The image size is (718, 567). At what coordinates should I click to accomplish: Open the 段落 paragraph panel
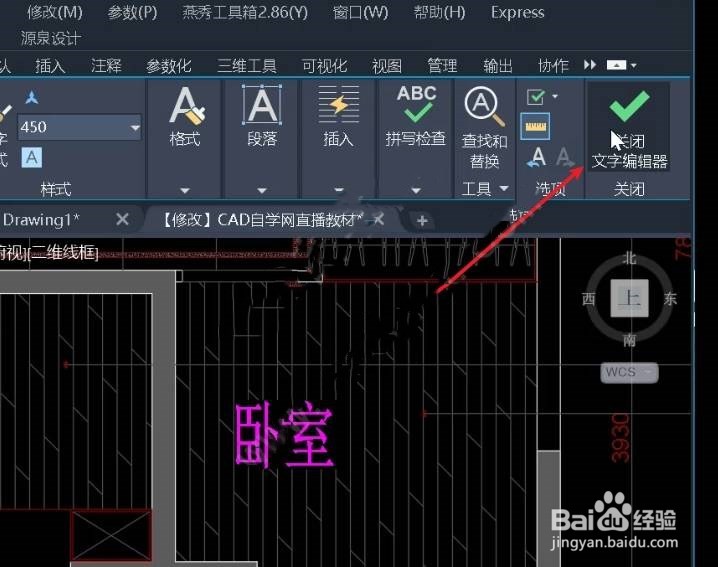(x=262, y=117)
